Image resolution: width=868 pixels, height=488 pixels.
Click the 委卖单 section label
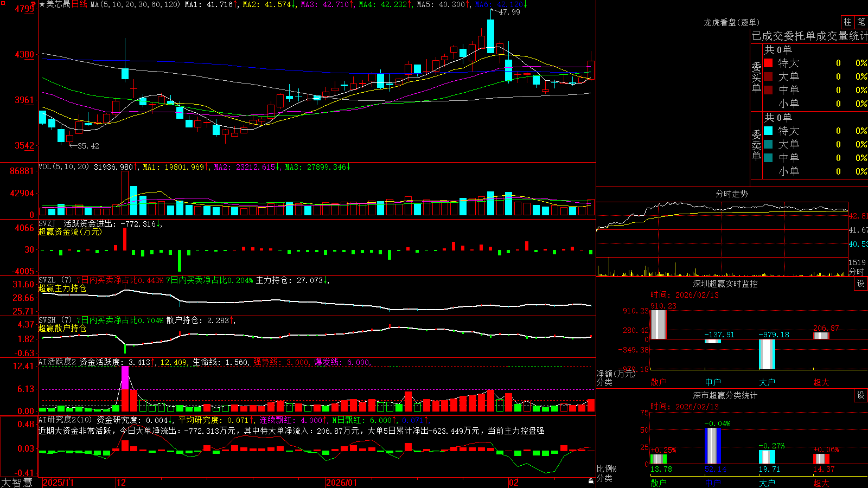pos(756,145)
